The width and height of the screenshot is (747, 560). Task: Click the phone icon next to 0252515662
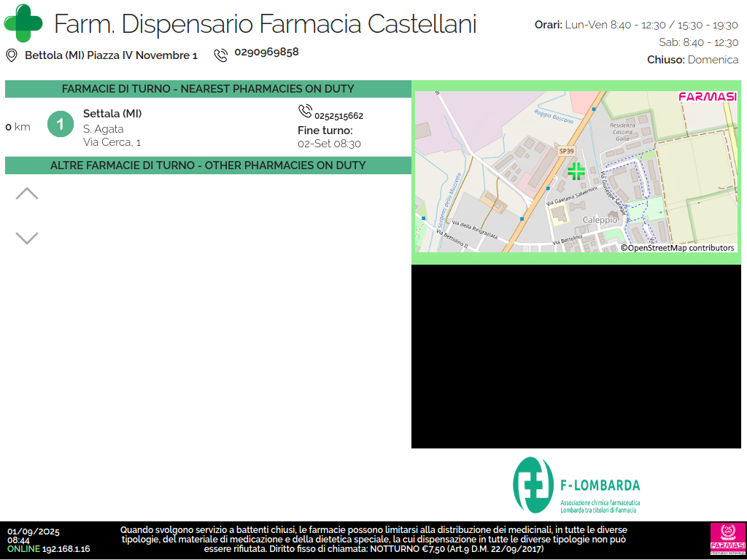click(x=305, y=111)
